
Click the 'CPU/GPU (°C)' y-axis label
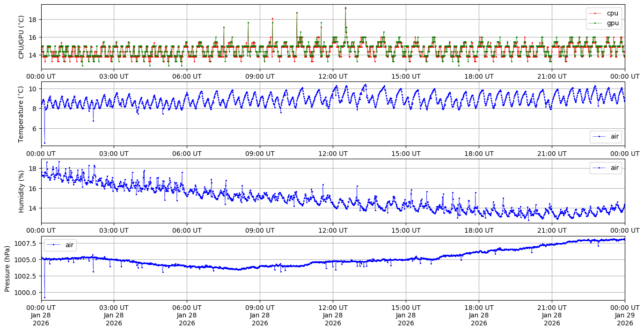coord(21,37)
